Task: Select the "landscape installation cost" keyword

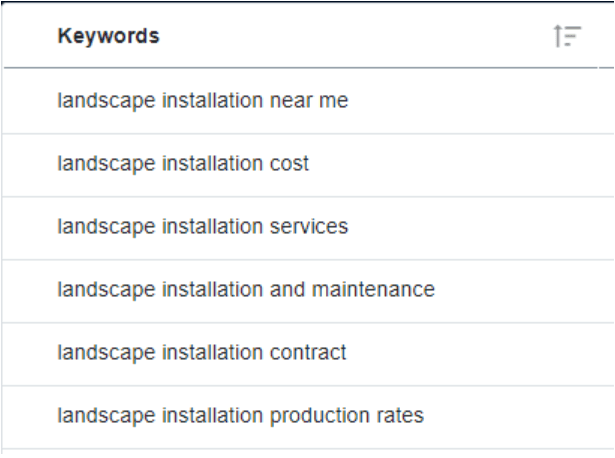Action: tap(182, 163)
